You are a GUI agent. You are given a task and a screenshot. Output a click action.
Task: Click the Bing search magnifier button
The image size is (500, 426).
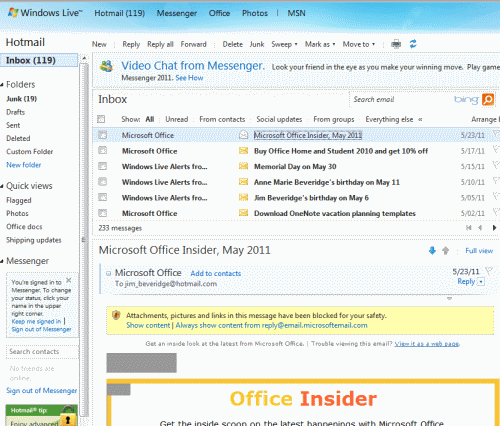click(488, 99)
